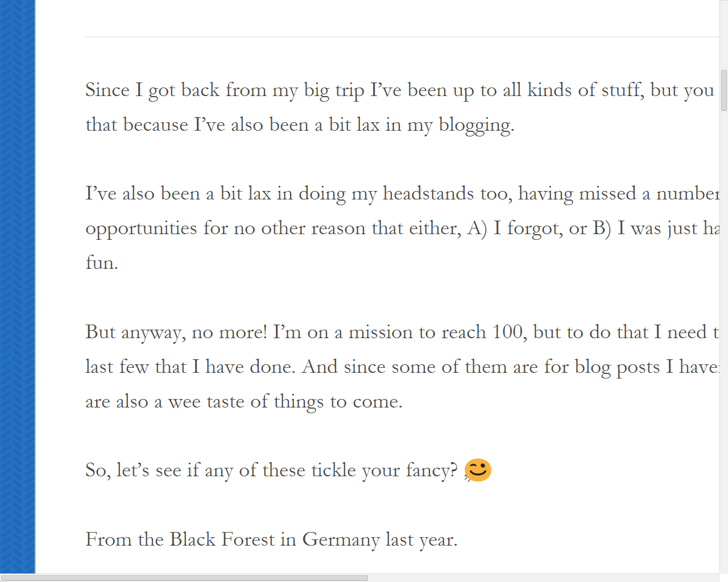This screenshot has height=582, width=728.
Task: Click the vertical scrollbar thumb
Action: [723, 90]
